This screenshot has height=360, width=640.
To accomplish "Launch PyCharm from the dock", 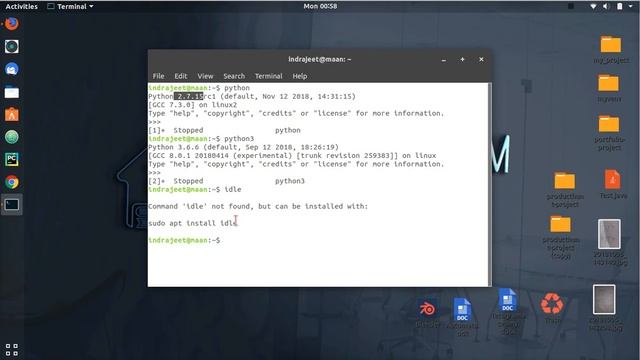I will (12, 160).
